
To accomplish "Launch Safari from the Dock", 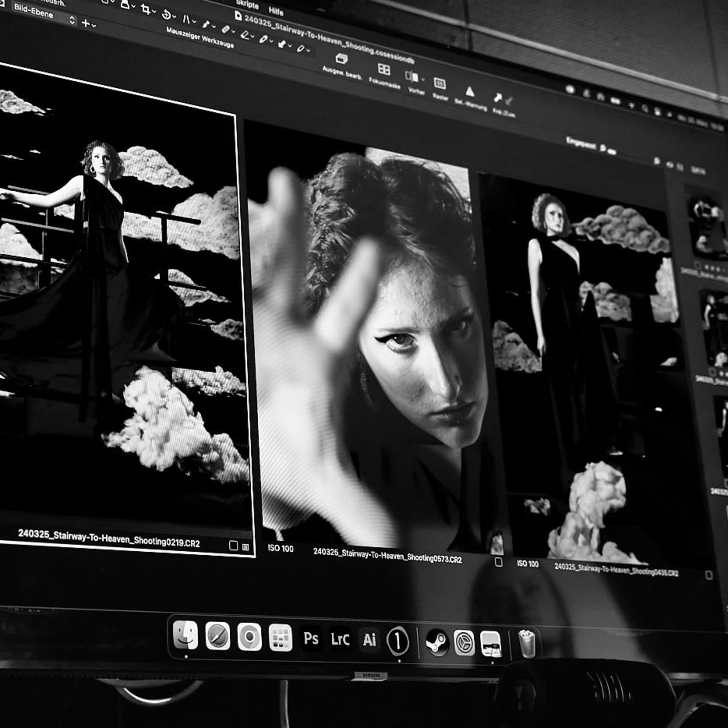I will (x=218, y=636).
